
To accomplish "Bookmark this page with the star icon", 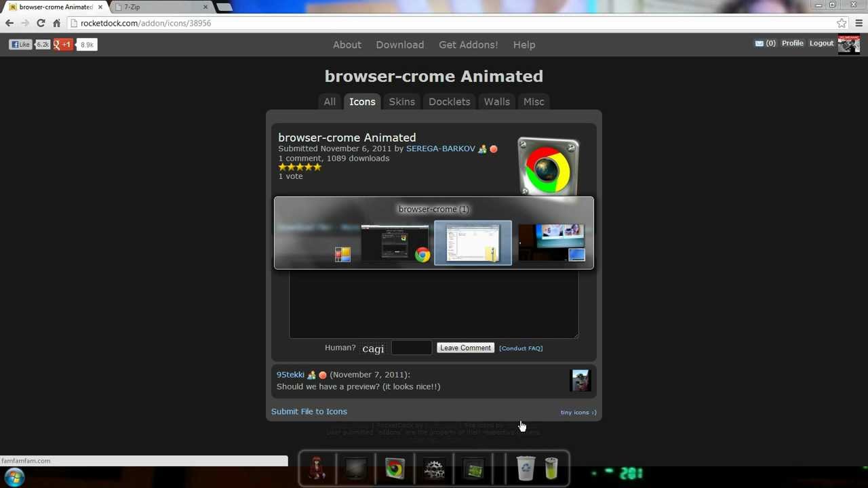I will (842, 23).
